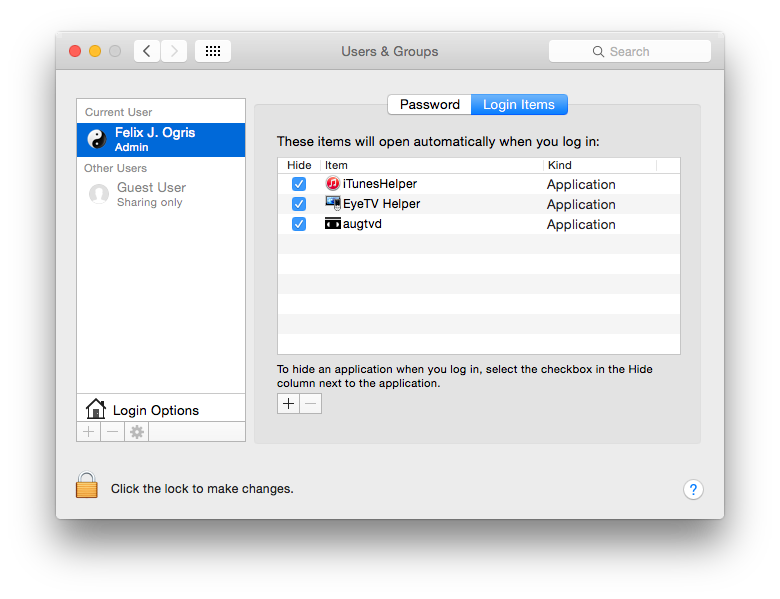780x599 pixels.
Task: Switch to the Password tab
Action: [429, 105]
